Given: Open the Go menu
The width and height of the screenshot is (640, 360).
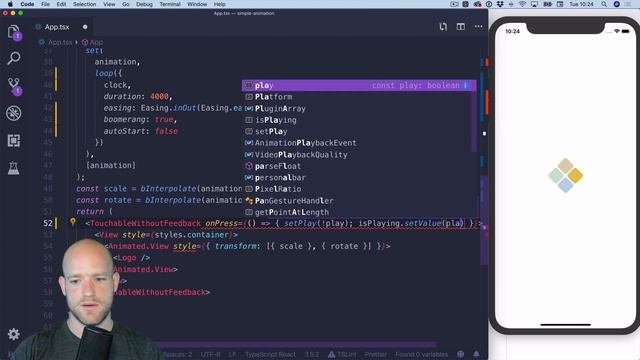Looking at the screenshot, I should click(126, 4).
